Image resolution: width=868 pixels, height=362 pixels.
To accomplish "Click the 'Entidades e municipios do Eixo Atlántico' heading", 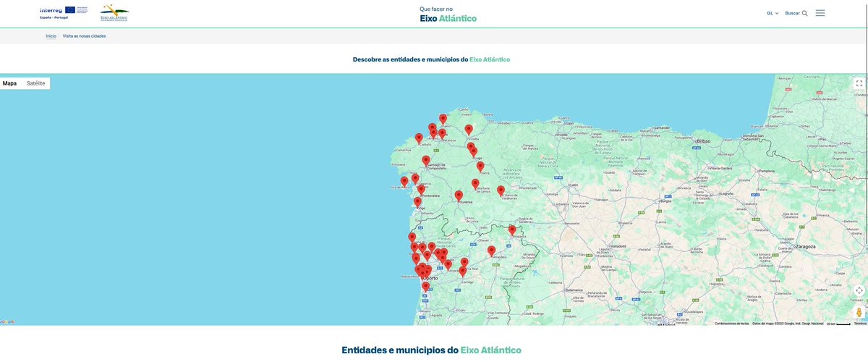I will click(432, 350).
